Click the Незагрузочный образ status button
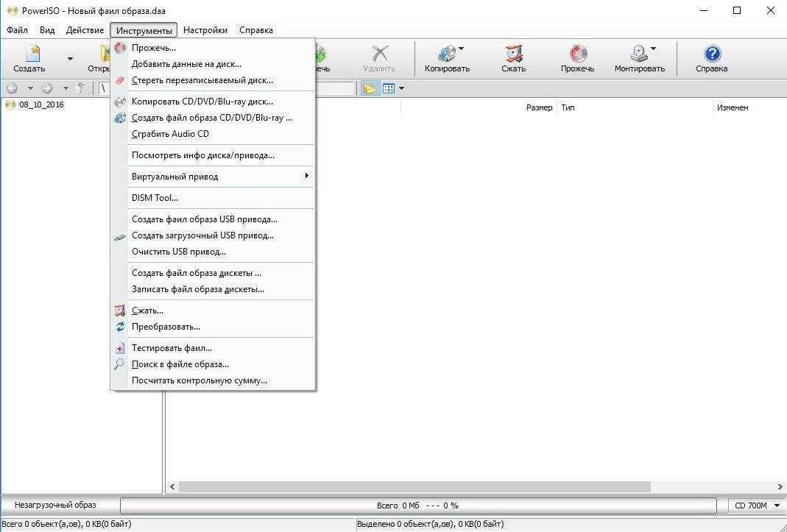 coord(56,505)
